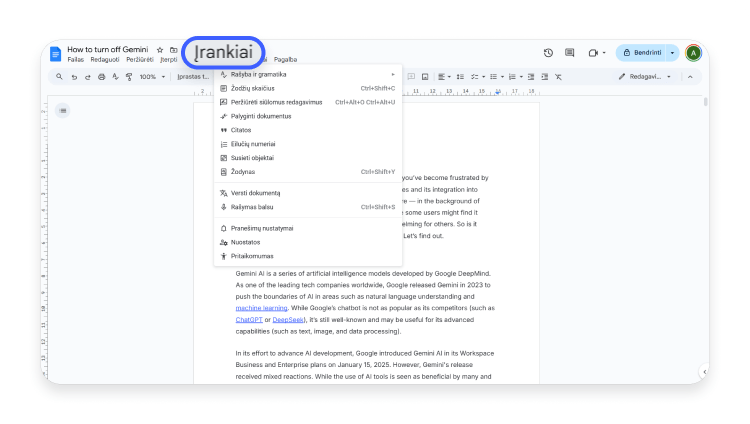Select Eilučių numeriai menu item
Viewport: 750px width, 424px height.
[308, 144]
